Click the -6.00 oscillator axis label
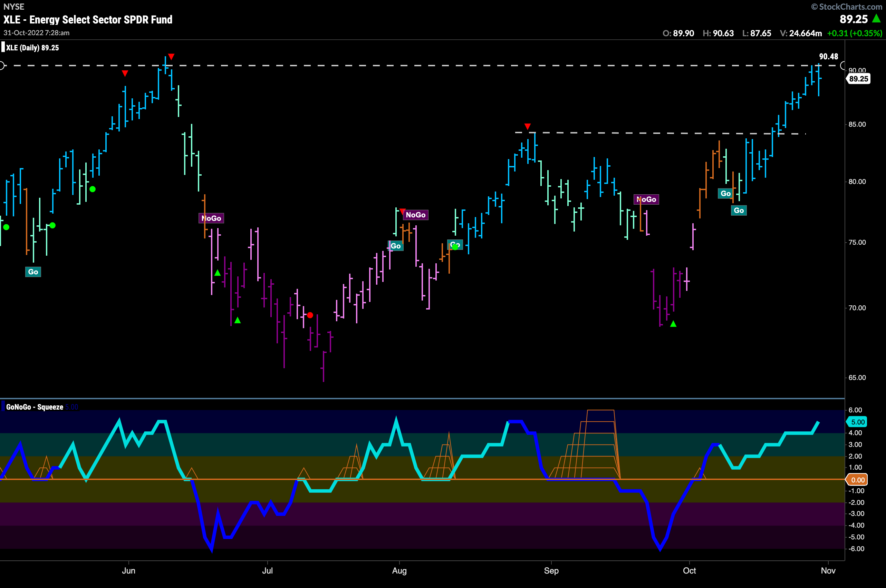 [x=856, y=549]
